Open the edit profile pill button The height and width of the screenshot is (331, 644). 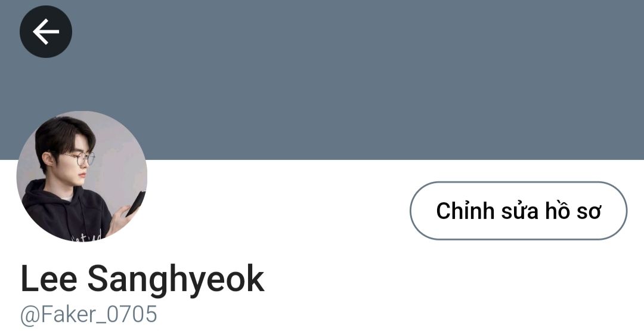[x=518, y=211]
